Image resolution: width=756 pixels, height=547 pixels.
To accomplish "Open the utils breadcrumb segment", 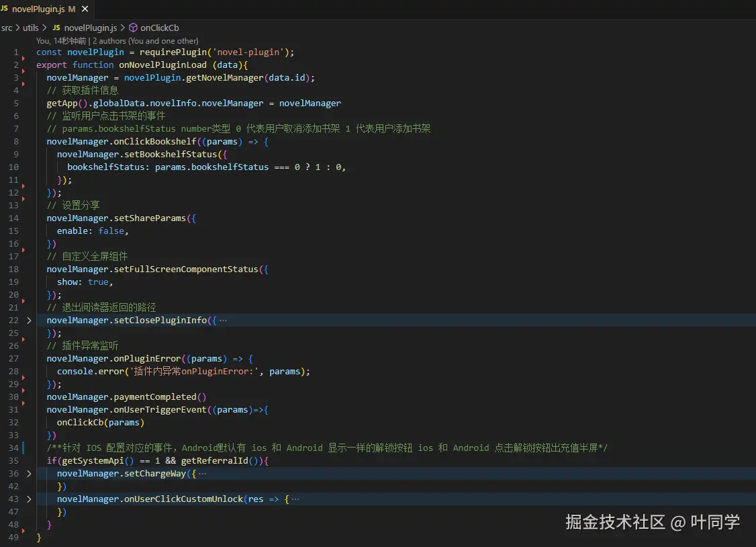I will point(30,28).
